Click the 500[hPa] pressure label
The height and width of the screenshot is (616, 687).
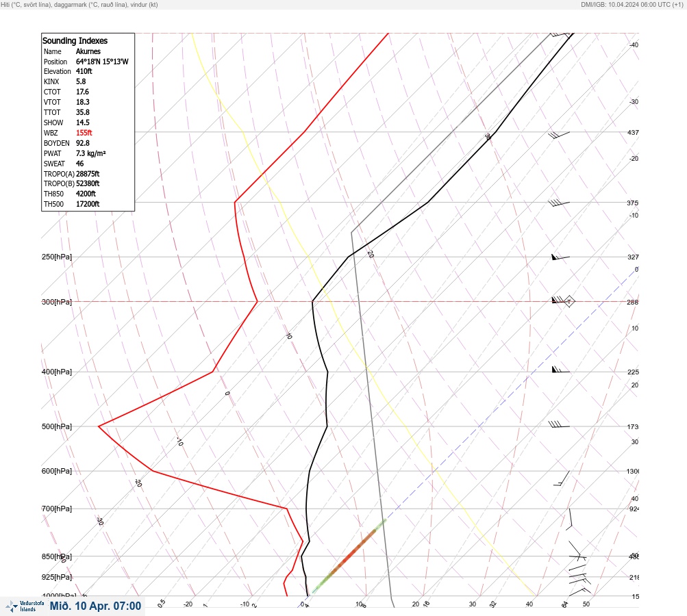57,426
